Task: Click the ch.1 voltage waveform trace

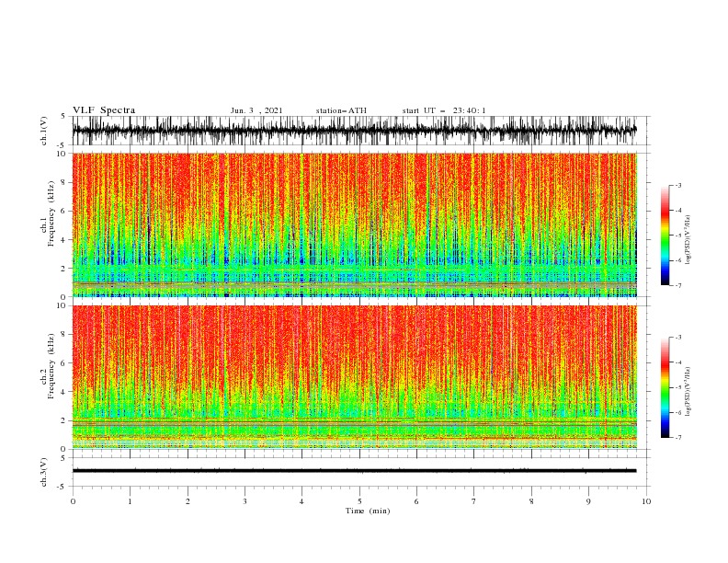Action: [x=354, y=131]
